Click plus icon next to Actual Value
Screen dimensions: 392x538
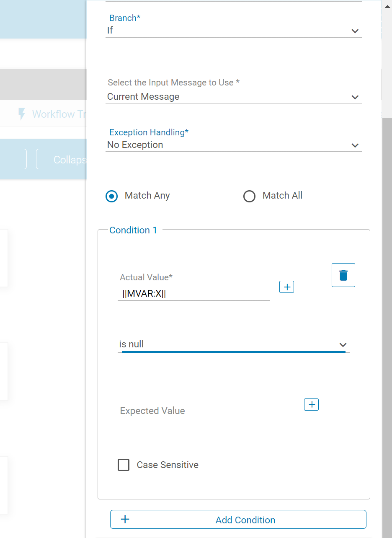[x=287, y=287]
